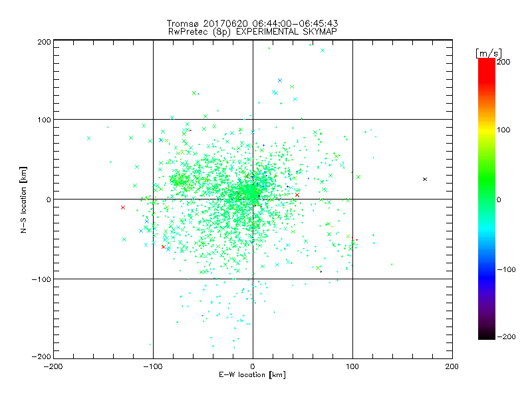This screenshot has height=399, width=532.
Task: Click the isolated black X marker at far east
Action: [x=425, y=179]
